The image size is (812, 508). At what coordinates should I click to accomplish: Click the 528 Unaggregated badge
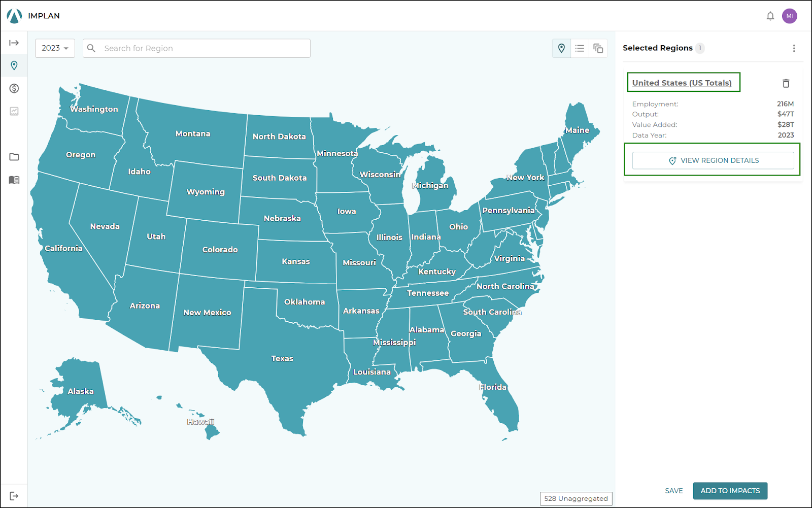[576, 498]
